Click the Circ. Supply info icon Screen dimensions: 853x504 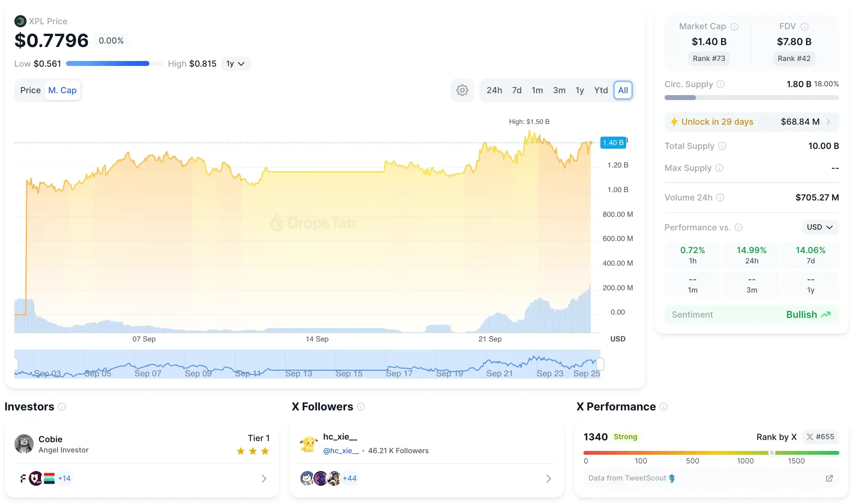[721, 84]
